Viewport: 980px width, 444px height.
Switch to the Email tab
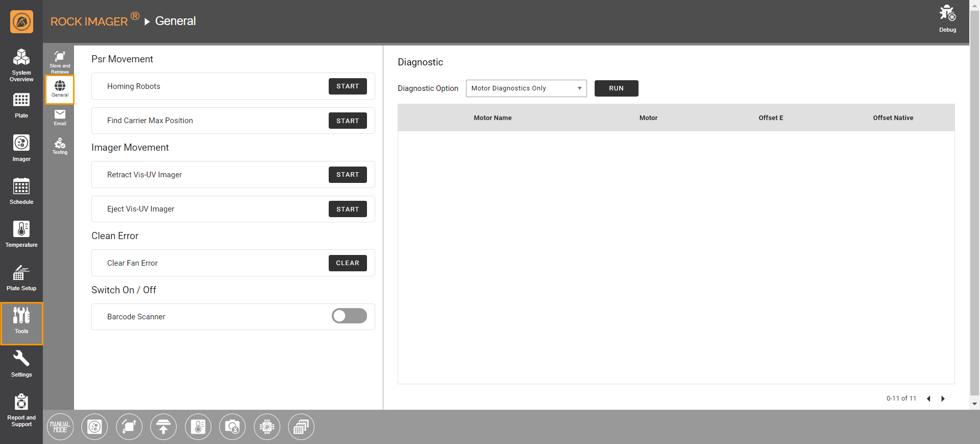pyautogui.click(x=60, y=117)
